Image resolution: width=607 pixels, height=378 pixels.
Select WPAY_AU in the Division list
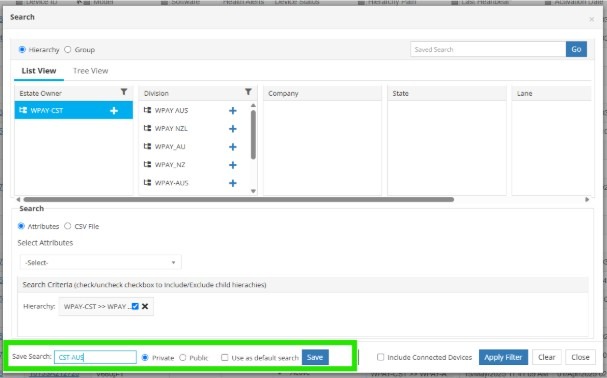(x=170, y=147)
